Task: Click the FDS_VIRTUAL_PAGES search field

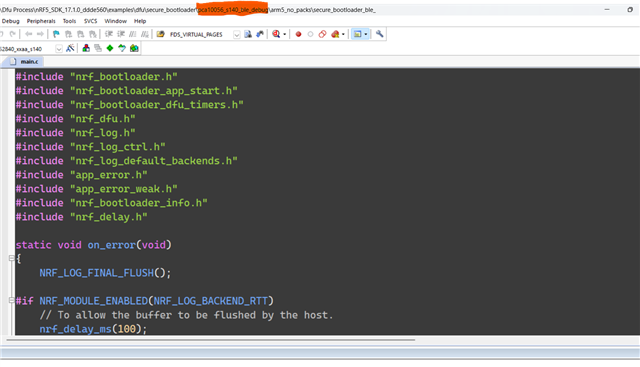Action: coord(200,35)
